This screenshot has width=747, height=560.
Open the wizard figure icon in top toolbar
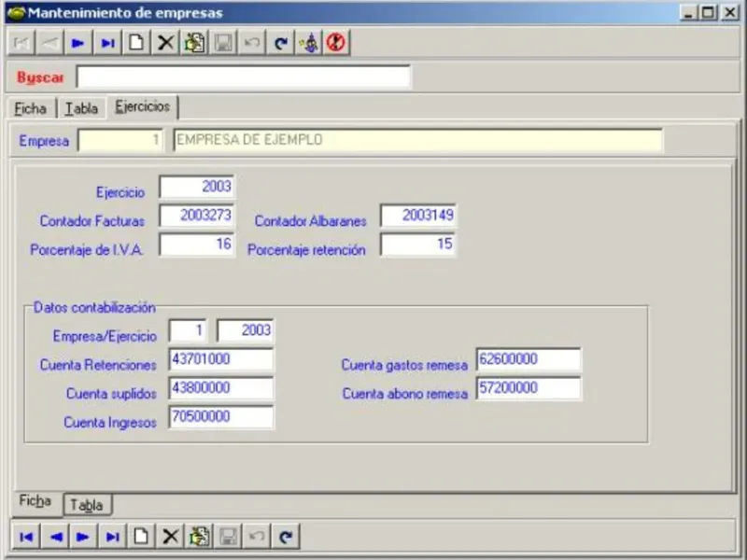(309, 43)
